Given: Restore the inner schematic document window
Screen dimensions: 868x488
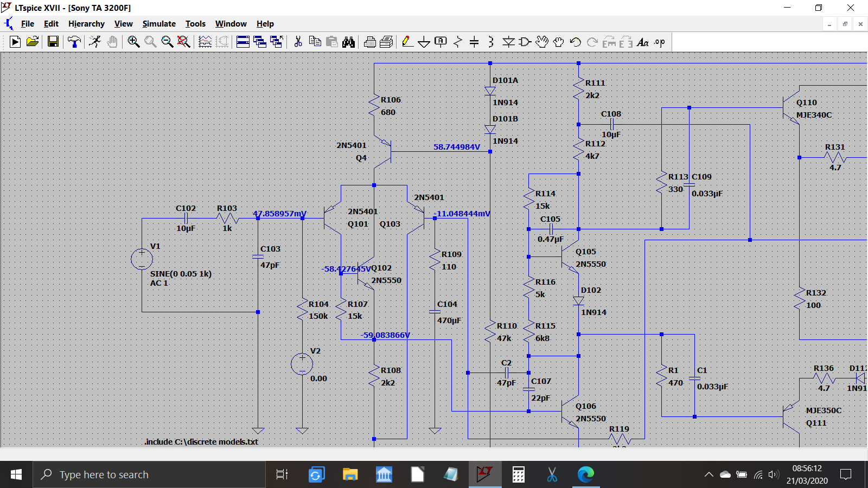Looking at the screenshot, I should (845, 24).
